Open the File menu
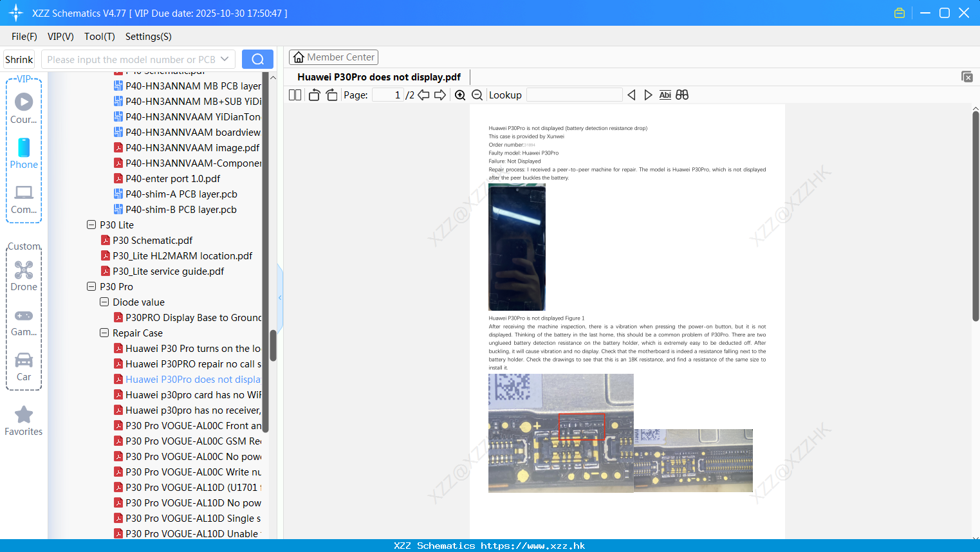The image size is (980, 552). [x=24, y=37]
